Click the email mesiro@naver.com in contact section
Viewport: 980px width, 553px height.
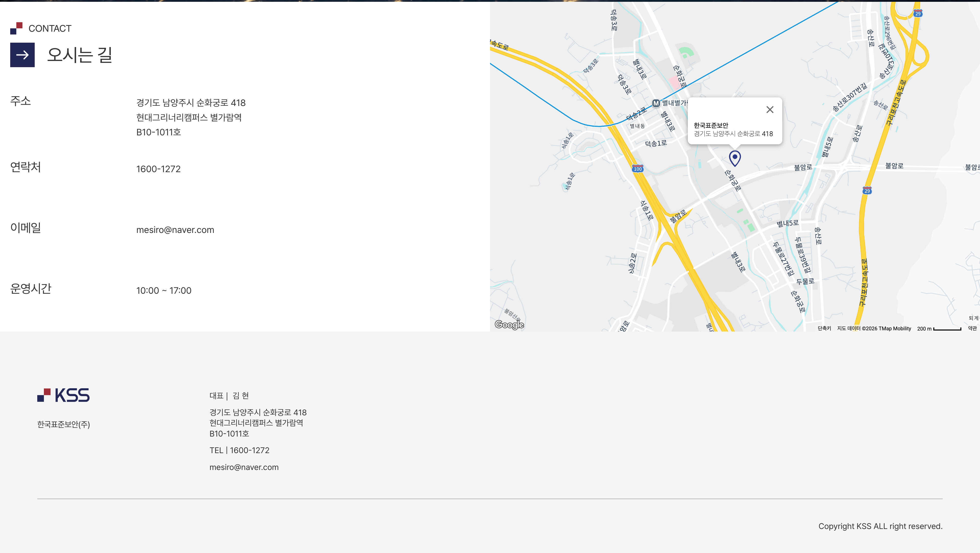coord(175,230)
